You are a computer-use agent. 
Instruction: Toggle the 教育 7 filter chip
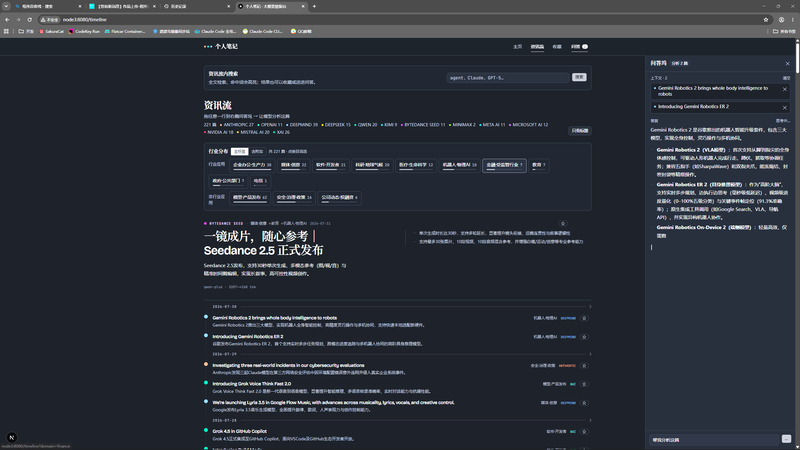[x=539, y=165]
